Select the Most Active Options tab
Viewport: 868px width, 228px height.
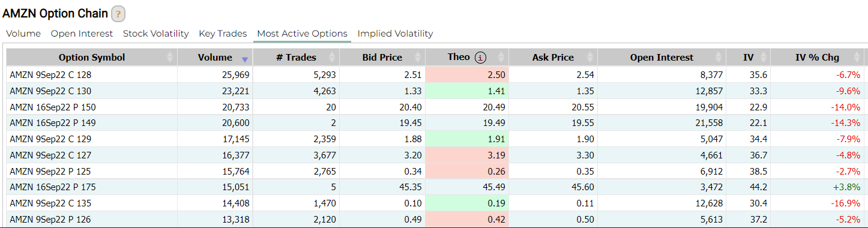pyautogui.click(x=302, y=34)
